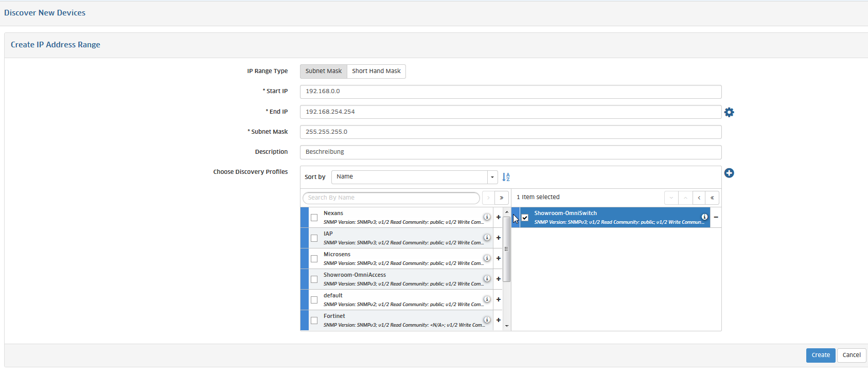Click the single left chevron button
Screen dimensions: 868x374
(x=699, y=198)
